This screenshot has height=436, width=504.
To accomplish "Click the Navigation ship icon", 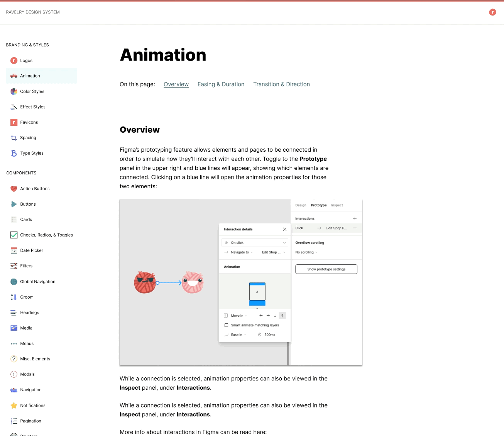I will [x=14, y=390].
